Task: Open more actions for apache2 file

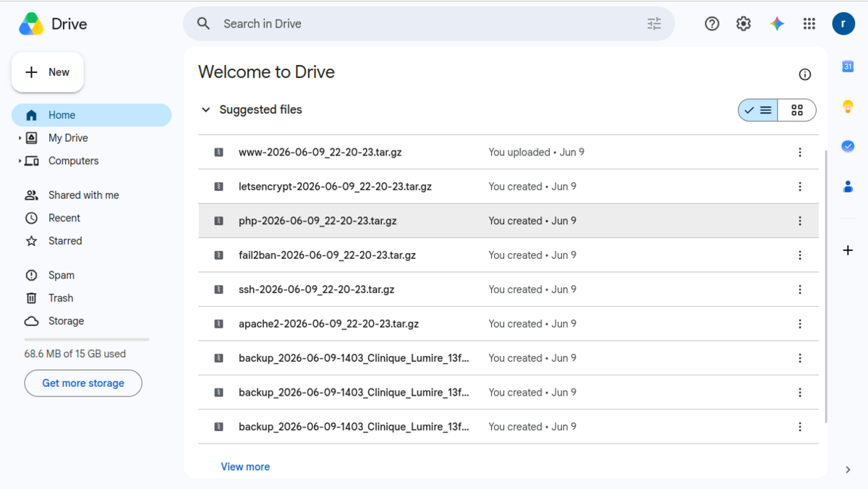Action: click(800, 324)
